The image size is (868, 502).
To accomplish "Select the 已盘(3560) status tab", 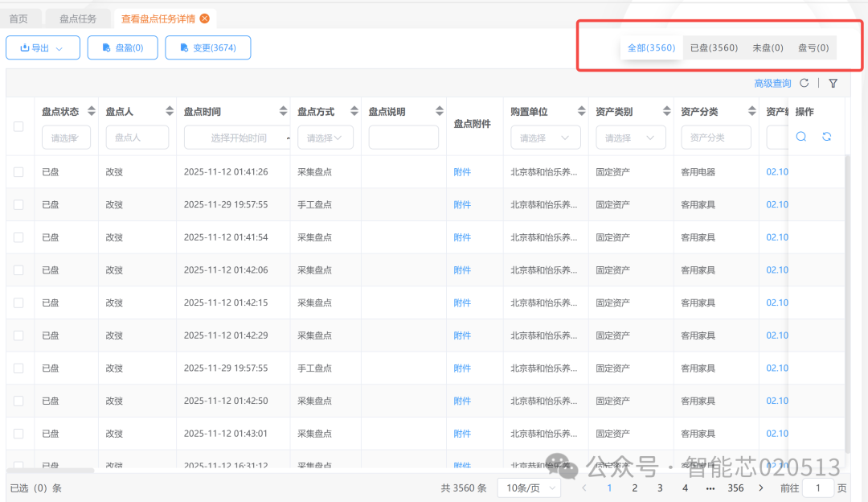I will (x=714, y=47).
